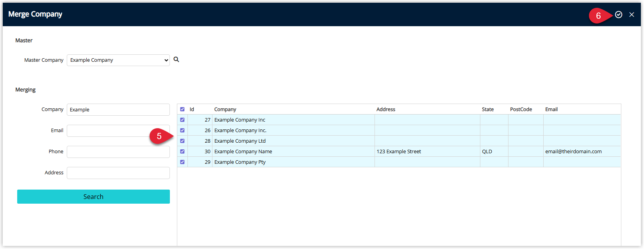
Task: Click Id 27 cell
Action: click(200, 120)
